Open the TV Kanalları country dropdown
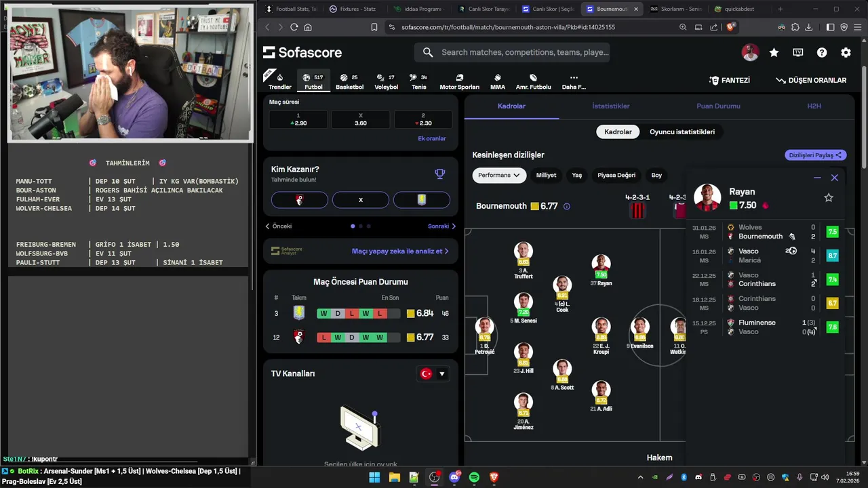The width and height of the screenshot is (868, 488). coord(433,373)
